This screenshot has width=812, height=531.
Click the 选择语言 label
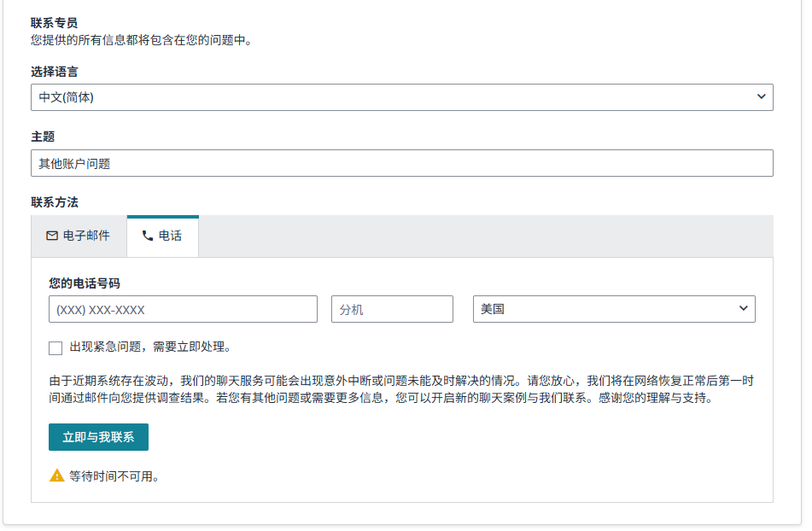pos(55,72)
